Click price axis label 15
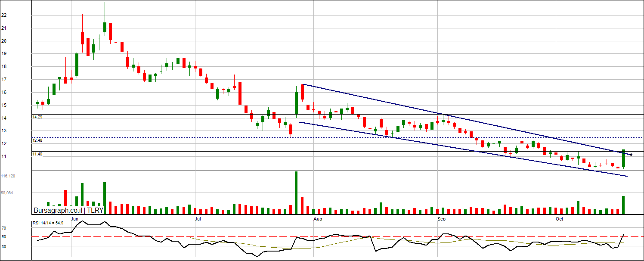 (x=4, y=105)
